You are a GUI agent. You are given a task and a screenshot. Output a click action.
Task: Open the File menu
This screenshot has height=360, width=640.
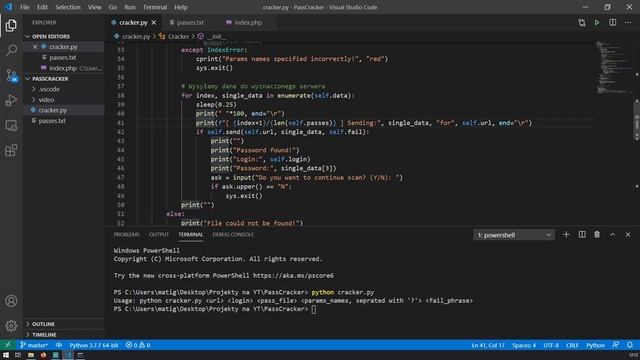coord(25,7)
